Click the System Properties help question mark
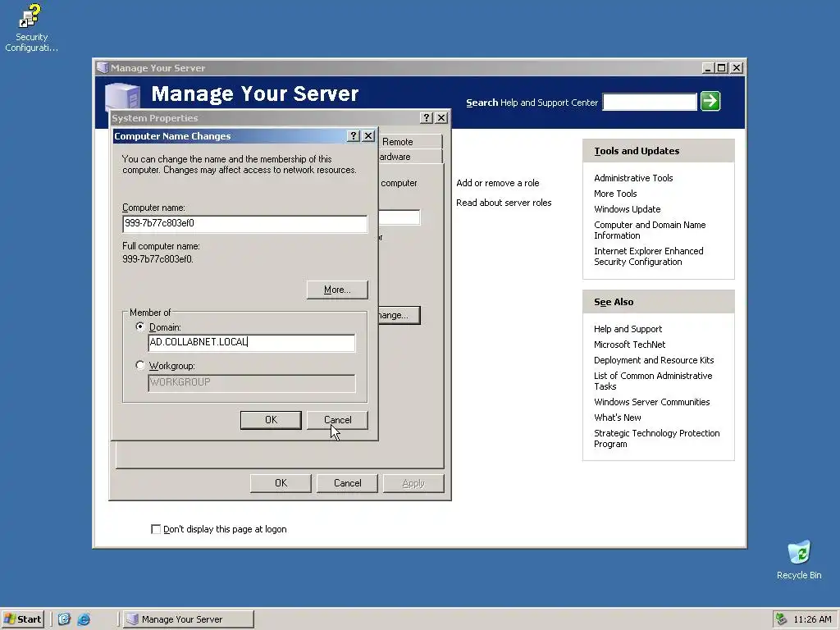The width and height of the screenshot is (840, 630). pyautogui.click(x=427, y=118)
